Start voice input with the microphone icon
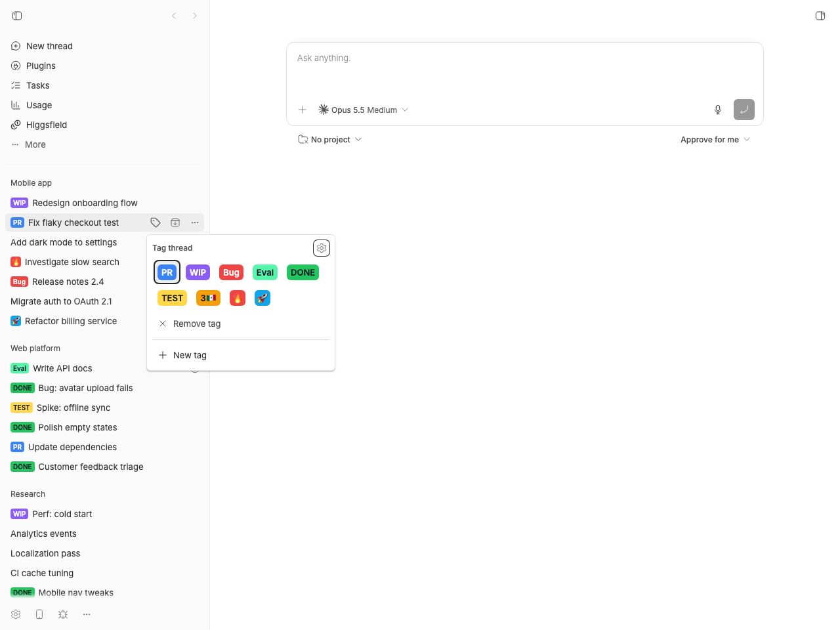This screenshot has width=840, height=630. click(718, 110)
